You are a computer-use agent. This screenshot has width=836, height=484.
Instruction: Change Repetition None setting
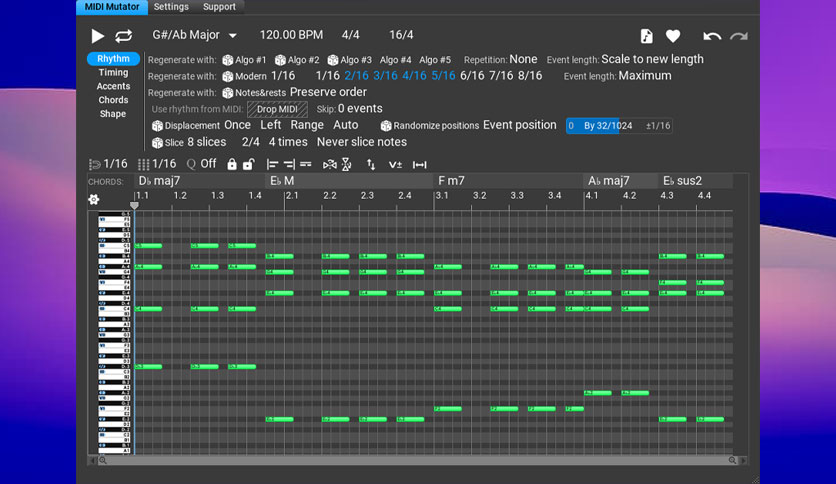click(x=523, y=59)
